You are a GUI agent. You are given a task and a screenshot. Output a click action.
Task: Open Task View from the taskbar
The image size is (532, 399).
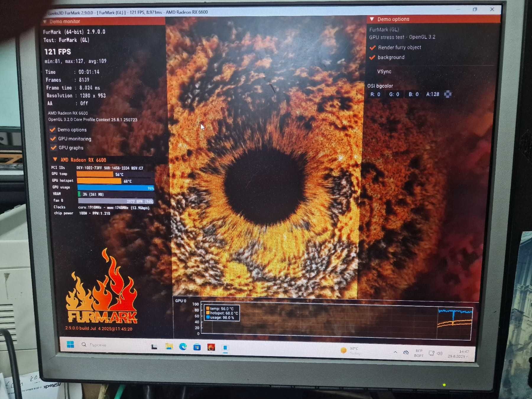point(154,346)
